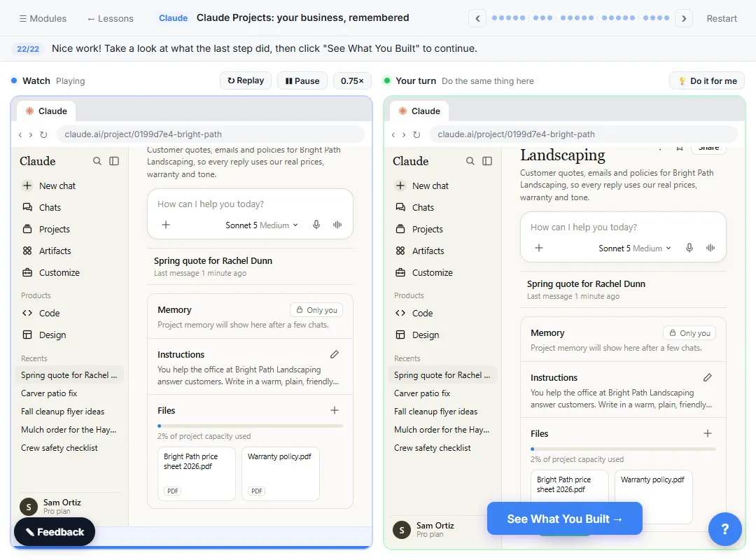Go back arrow in Your turn browser bar
Viewport: 756px width, 560px height.
coord(393,134)
